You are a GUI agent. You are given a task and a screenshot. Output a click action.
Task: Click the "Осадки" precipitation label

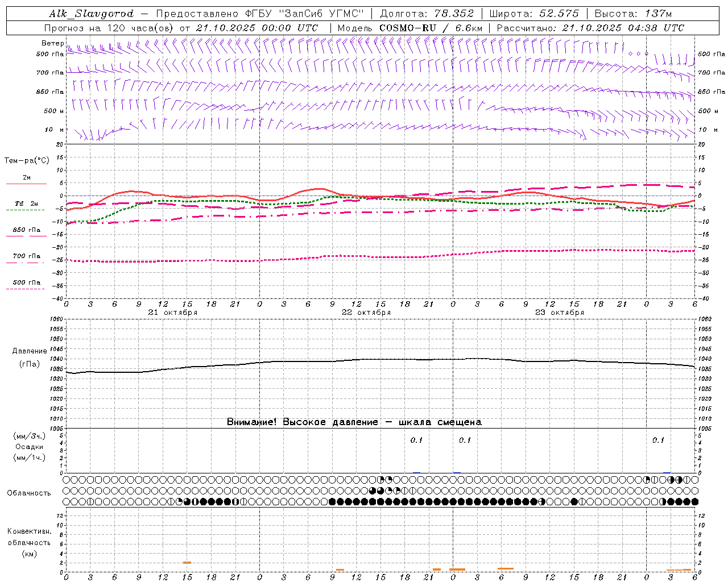[x=30, y=447]
